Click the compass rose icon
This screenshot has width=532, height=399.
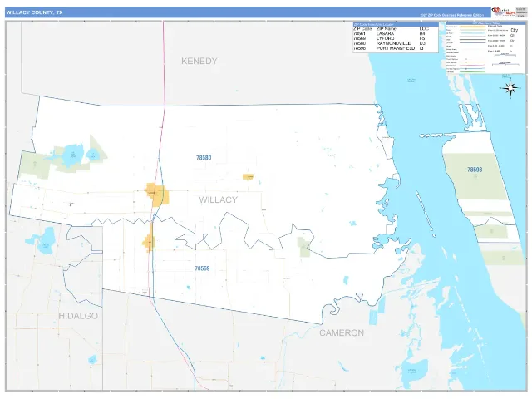510,89
